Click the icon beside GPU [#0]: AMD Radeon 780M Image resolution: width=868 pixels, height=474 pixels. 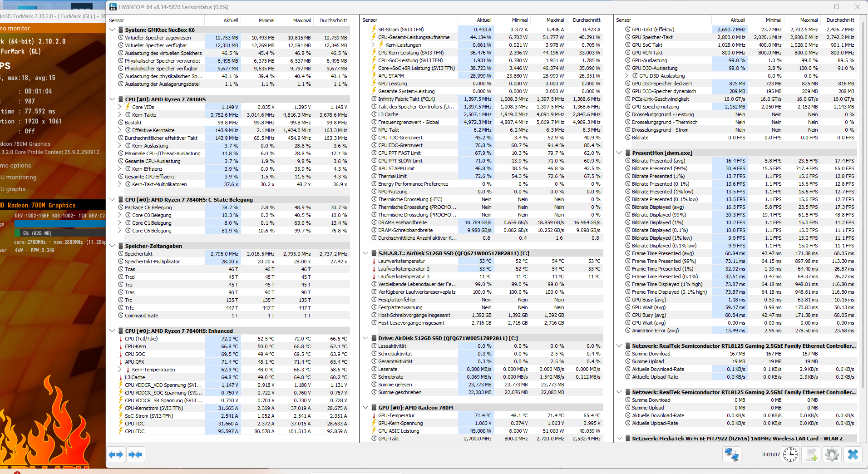tap(374, 408)
